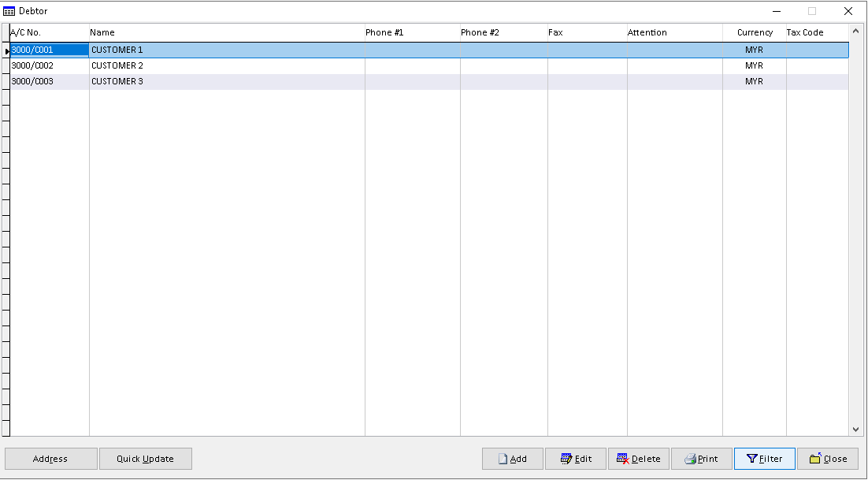Click MYR currency cell for CUSTOMER 1
Screen dimensions: 868x480
754,50
